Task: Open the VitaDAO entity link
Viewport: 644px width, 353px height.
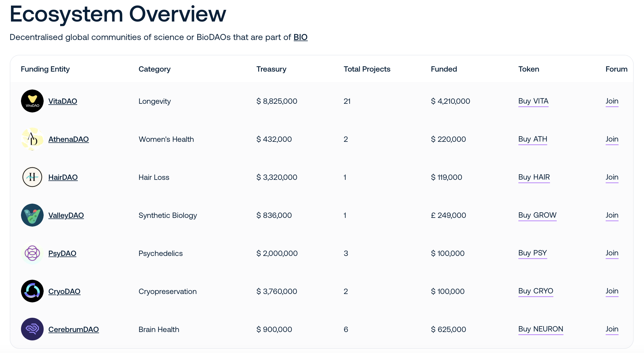Action: pyautogui.click(x=63, y=101)
